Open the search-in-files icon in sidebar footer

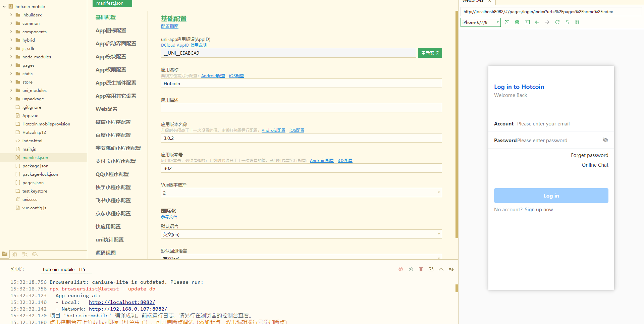[25, 254]
